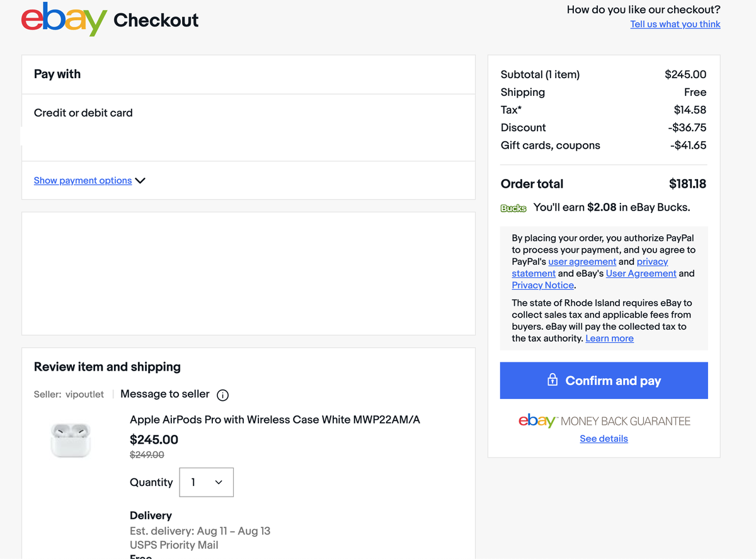Viewport: 756px width, 559px height.
Task: Open the Message to seller info icon
Action: pos(222,395)
